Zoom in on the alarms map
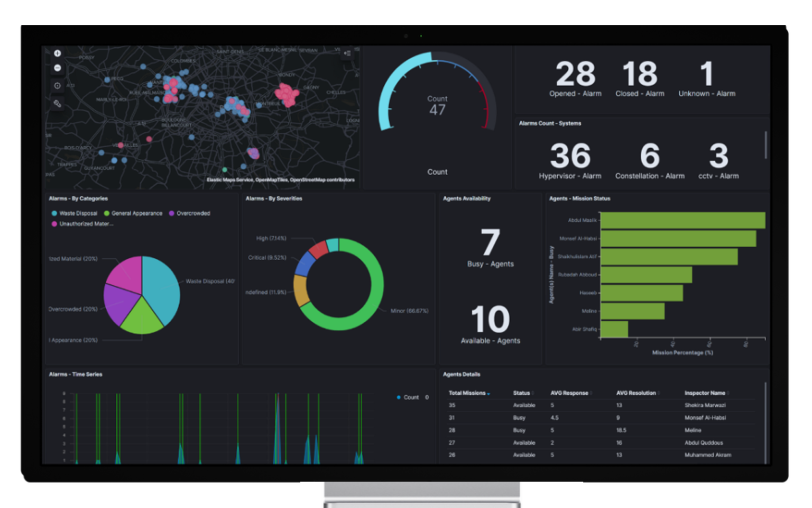812x508 pixels. (58, 53)
